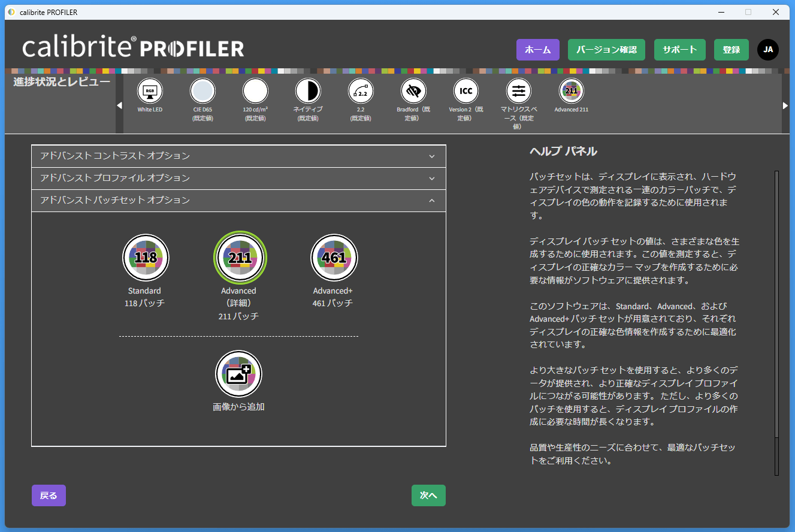
Task: Open サポート
Action: click(680, 50)
